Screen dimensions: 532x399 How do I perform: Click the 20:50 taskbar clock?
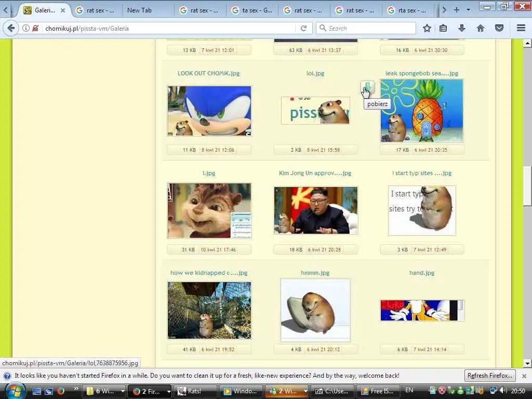pos(518,391)
